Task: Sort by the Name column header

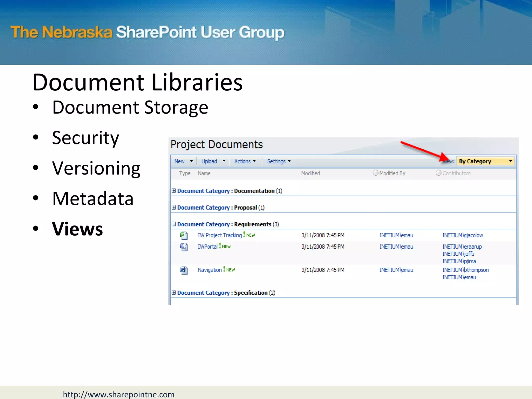Action: [204, 173]
